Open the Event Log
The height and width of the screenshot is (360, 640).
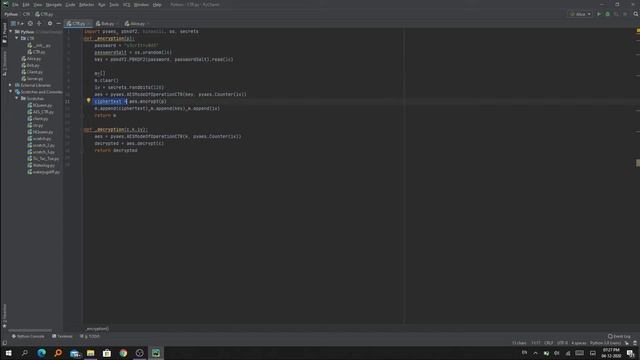tap(619, 336)
